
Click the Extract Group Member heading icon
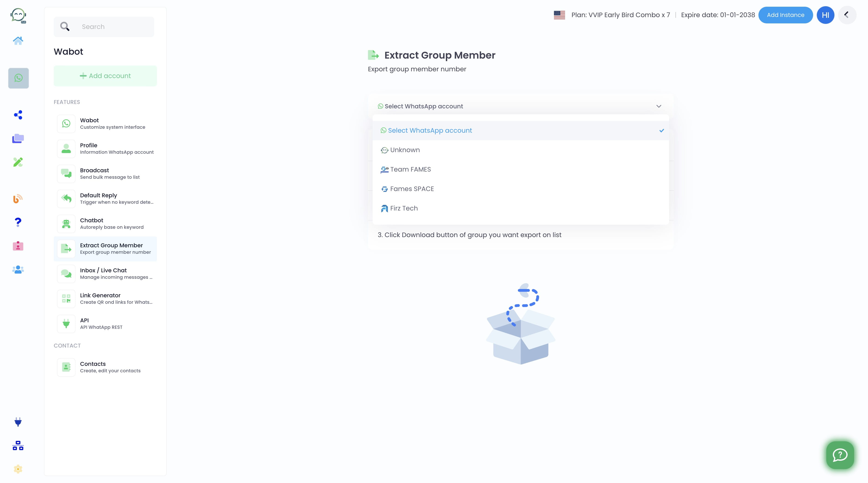[373, 55]
